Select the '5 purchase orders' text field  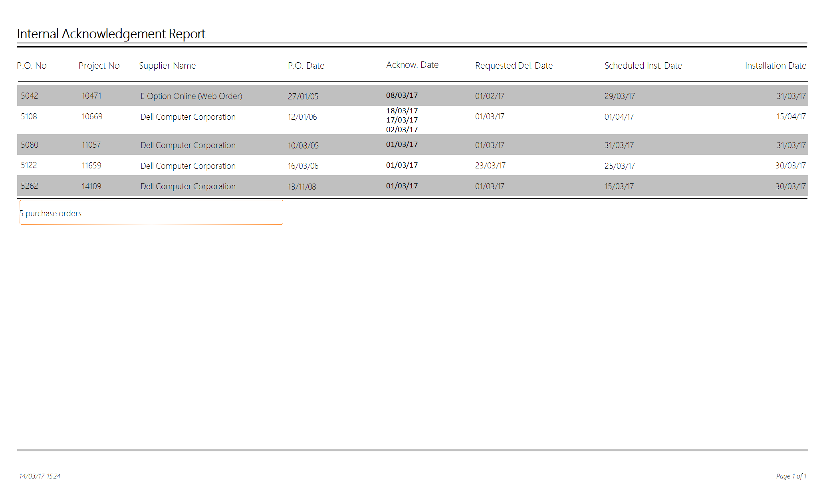(x=151, y=213)
